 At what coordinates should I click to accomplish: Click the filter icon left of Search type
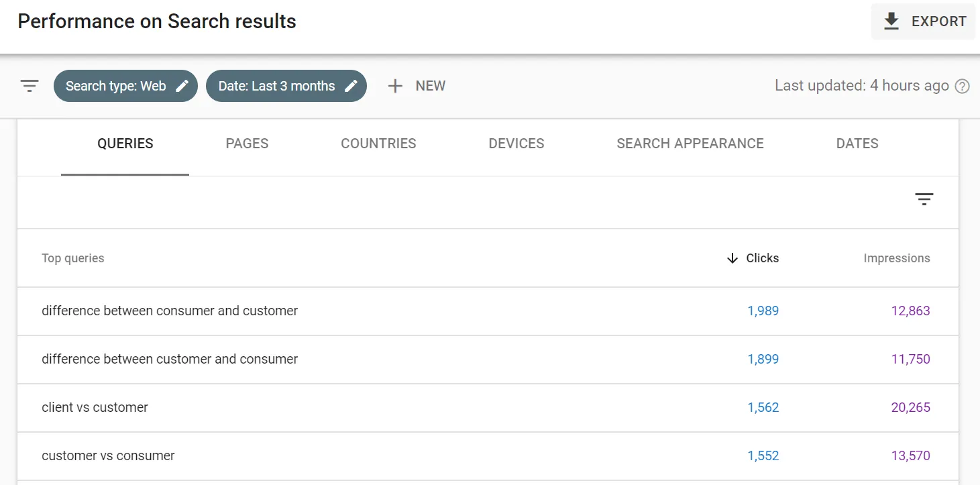point(30,86)
